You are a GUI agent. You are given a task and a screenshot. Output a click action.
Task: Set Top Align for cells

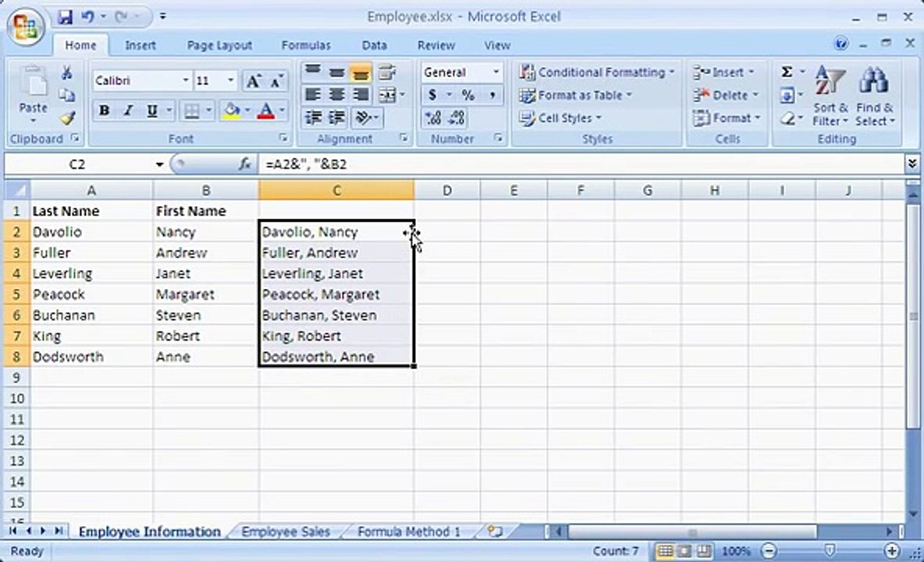pos(313,72)
